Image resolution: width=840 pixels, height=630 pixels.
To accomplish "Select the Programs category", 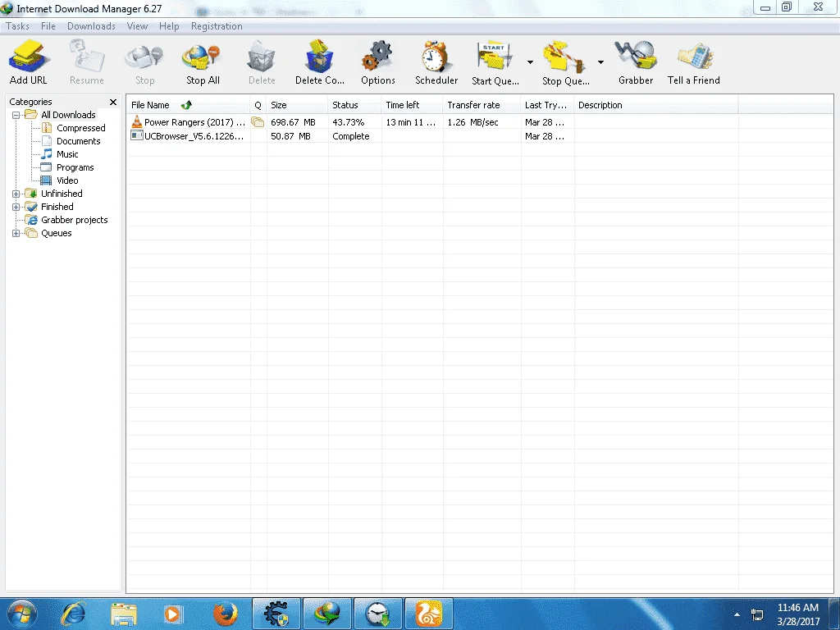I will [75, 167].
